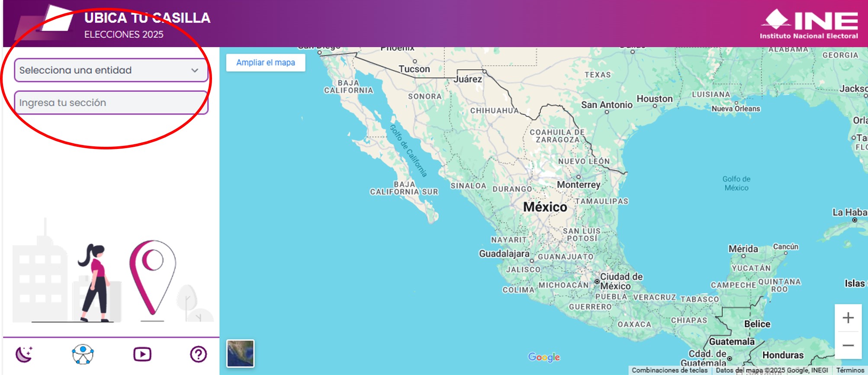Click the 'CHIAPAS' state label
The width and height of the screenshot is (868, 375).
(x=689, y=320)
